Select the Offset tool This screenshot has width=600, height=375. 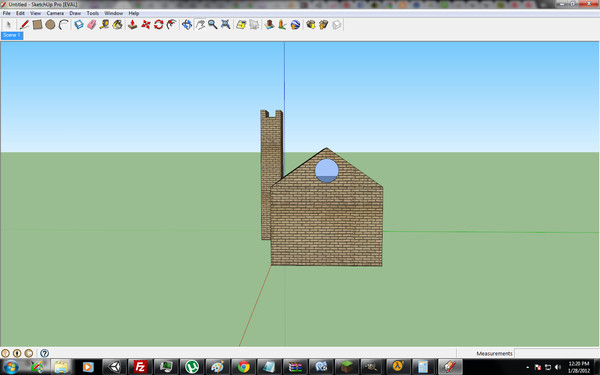click(x=171, y=25)
